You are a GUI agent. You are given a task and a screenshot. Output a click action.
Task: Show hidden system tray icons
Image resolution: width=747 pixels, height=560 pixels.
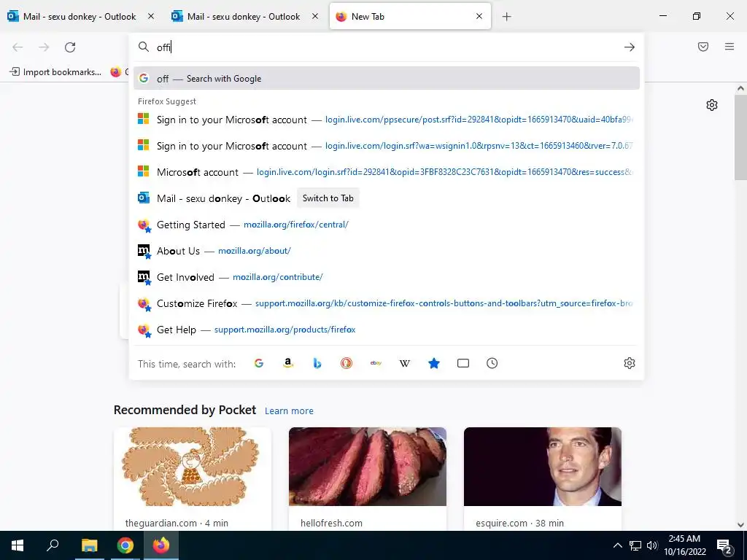617,545
